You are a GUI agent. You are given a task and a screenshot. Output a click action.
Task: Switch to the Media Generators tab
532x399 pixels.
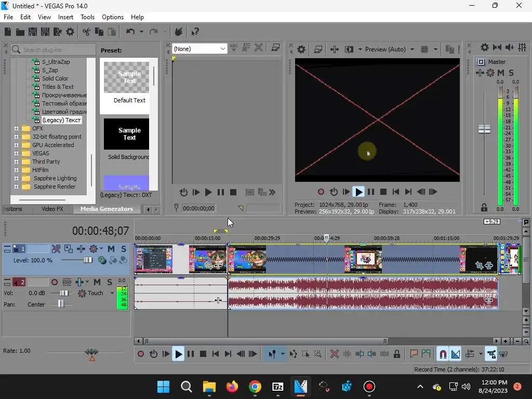point(107,209)
